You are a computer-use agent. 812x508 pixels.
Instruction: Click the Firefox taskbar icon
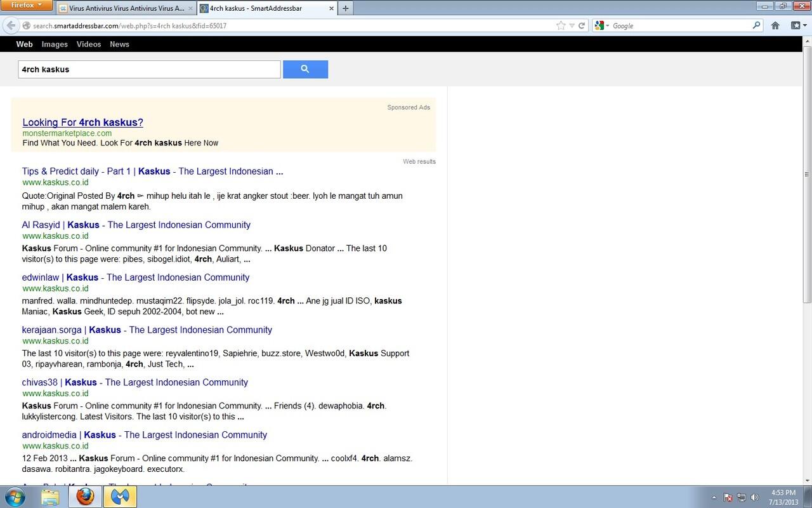85,497
